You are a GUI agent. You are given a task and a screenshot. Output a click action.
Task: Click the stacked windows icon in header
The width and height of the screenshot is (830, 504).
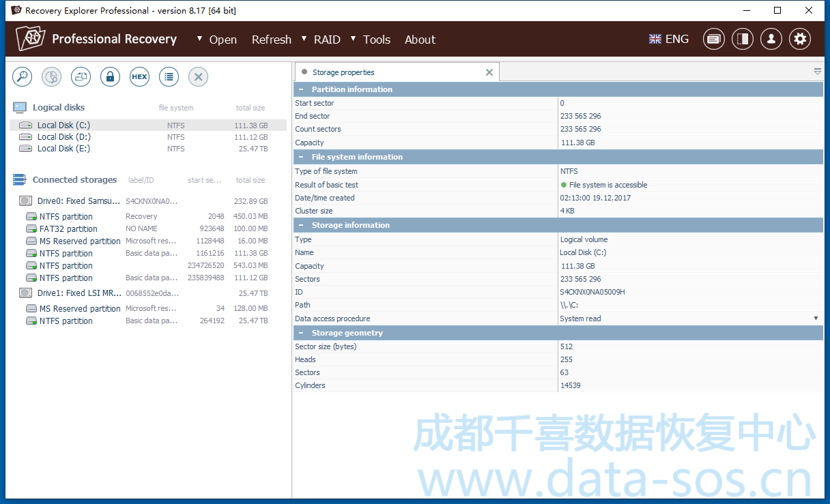click(713, 40)
